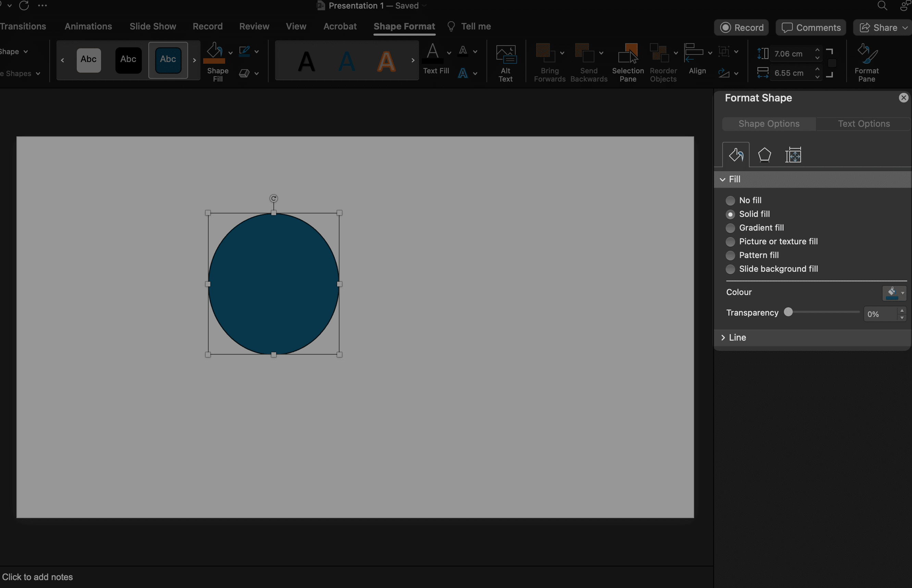Collapse the Fill section
Screen dimensions: 912x588
[x=723, y=180]
